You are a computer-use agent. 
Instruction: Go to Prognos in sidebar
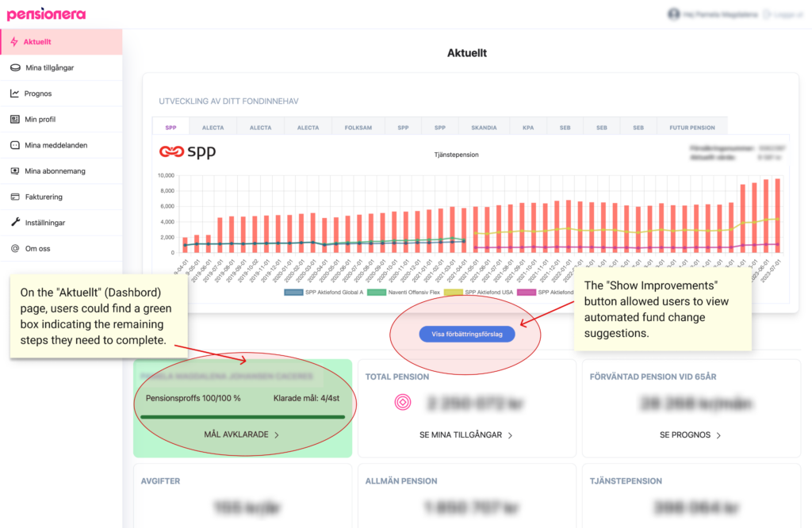[x=62, y=94]
